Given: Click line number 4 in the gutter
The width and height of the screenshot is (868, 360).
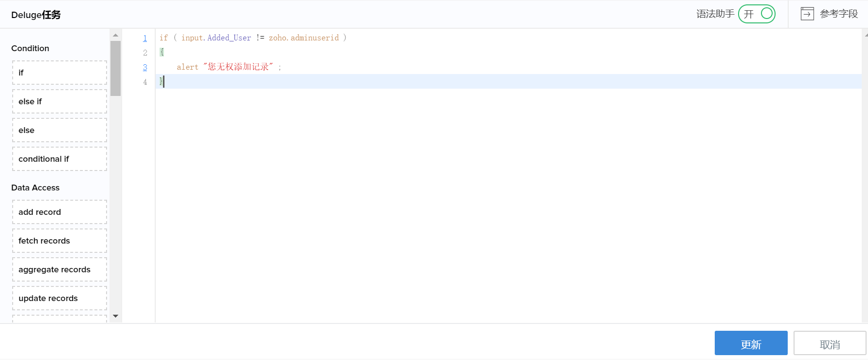Looking at the screenshot, I should pyautogui.click(x=145, y=82).
